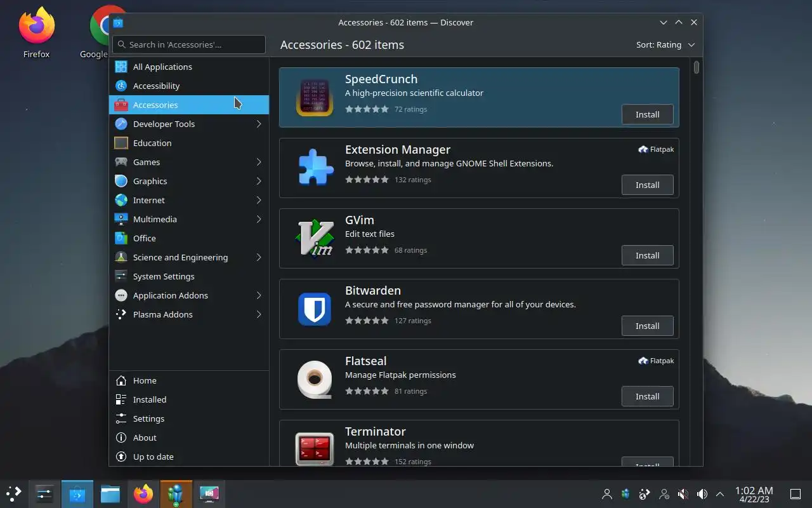This screenshot has height=508, width=812.
Task: Expand the Internet category arrow
Action: coord(259,200)
